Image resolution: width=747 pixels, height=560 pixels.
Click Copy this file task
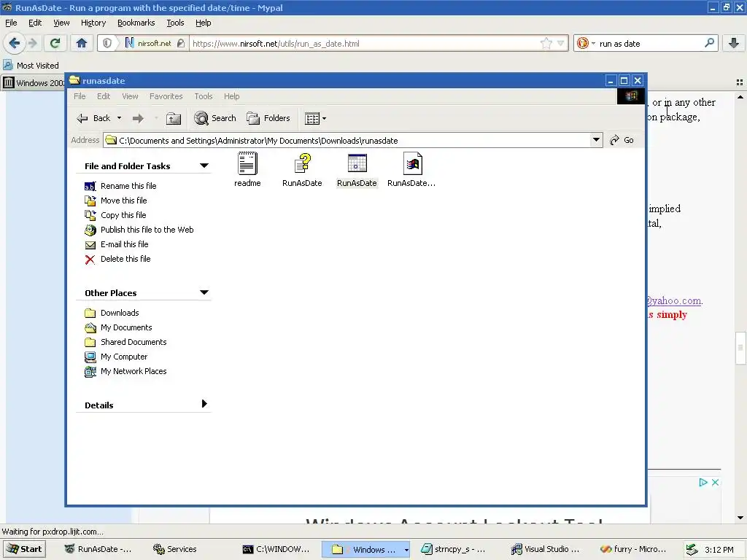click(123, 215)
